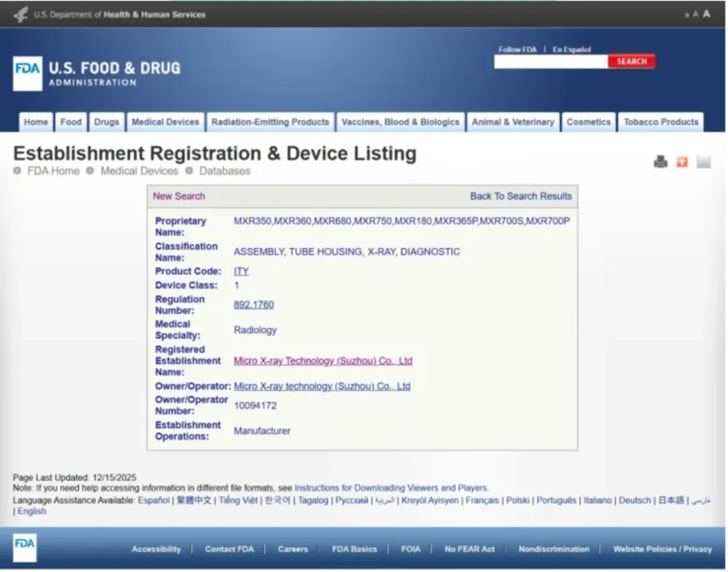The image size is (728, 572).
Task: Click the footer FDA logo
Action: 25,548
